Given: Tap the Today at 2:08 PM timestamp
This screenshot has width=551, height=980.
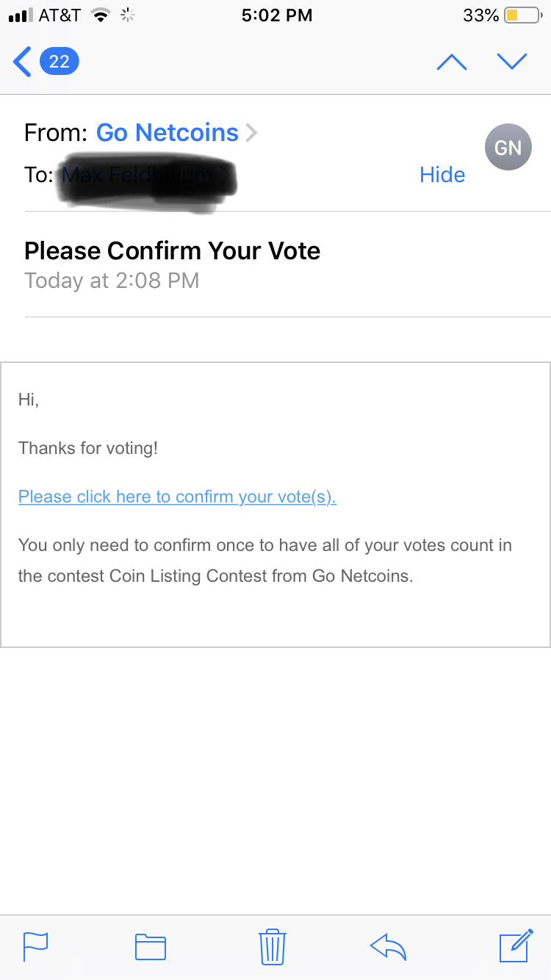Looking at the screenshot, I should (x=112, y=281).
